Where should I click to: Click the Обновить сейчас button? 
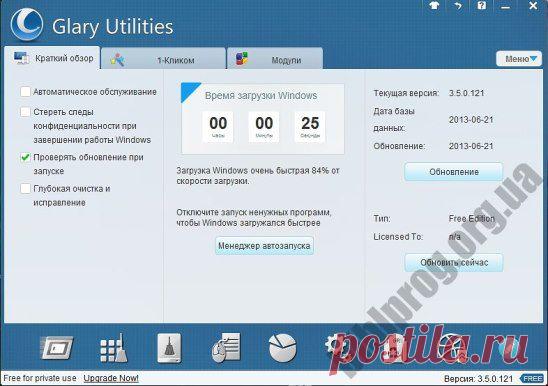(x=454, y=263)
